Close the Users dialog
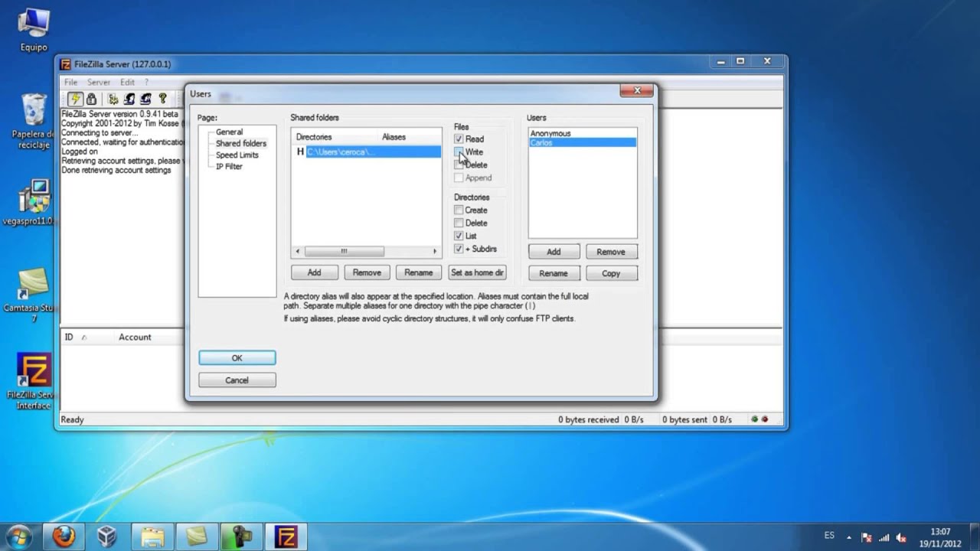The width and height of the screenshot is (980, 551). [x=636, y=91]
